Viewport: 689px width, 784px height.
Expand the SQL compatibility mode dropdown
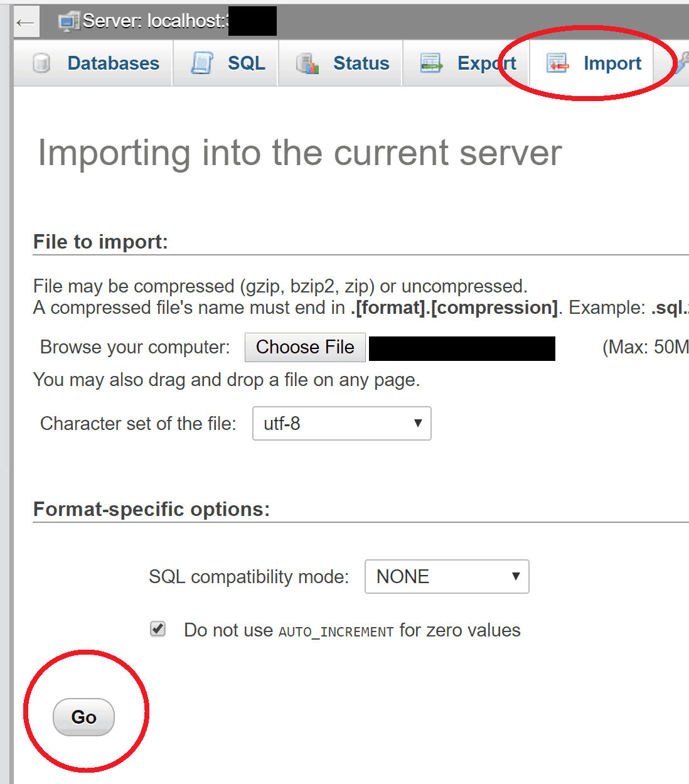(x=447, y=577)
